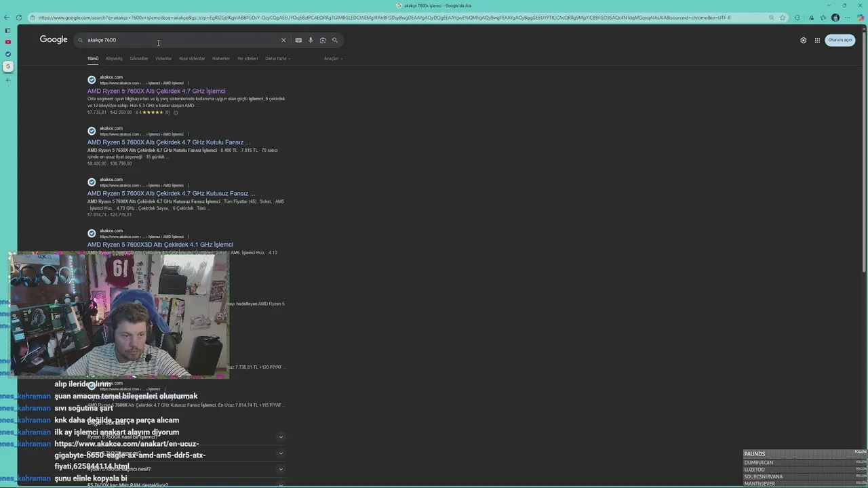
Task: Open more options for first akakce result
Action: click(189, 83)
